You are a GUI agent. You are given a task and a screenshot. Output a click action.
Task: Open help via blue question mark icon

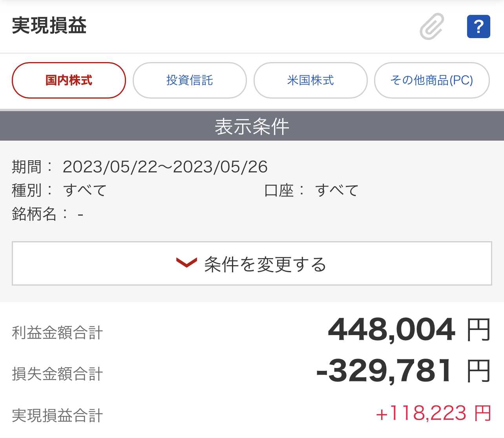pos(478,26)
